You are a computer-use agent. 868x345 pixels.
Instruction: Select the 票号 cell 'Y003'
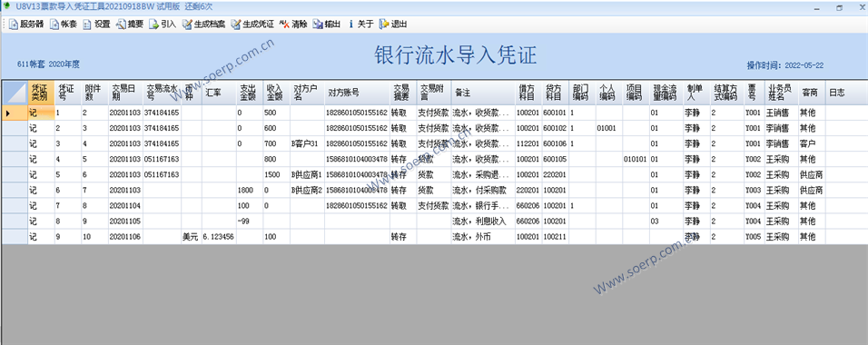pos(754,190)
